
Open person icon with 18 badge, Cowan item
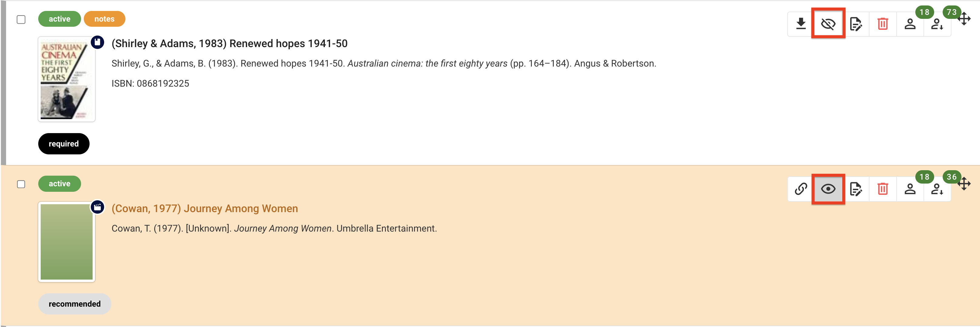point(910,189)
